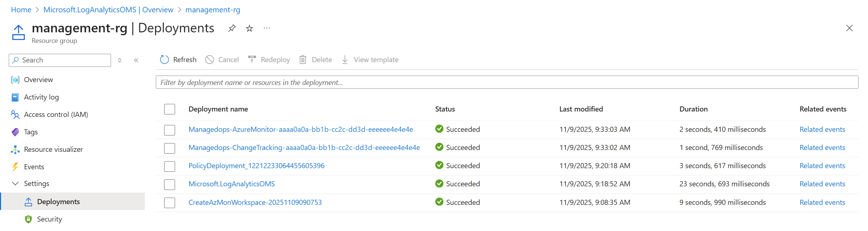Open the PolicyDeployment_12212233064455605396 deployment link

click(x=256, y=166)
